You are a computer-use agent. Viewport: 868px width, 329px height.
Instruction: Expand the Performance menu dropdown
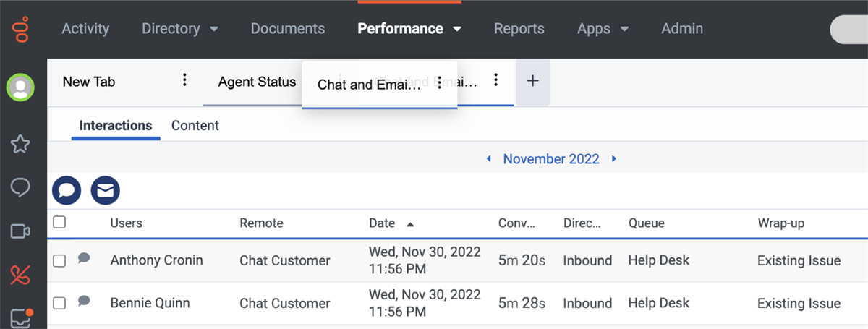point(457,30)
